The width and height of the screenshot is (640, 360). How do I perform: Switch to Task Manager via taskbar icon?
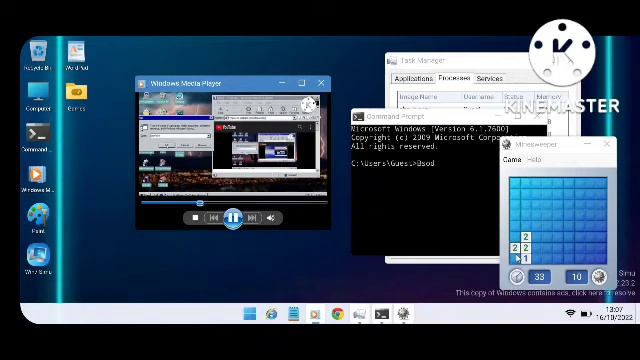pyautogui.click(x=359, y=313)
